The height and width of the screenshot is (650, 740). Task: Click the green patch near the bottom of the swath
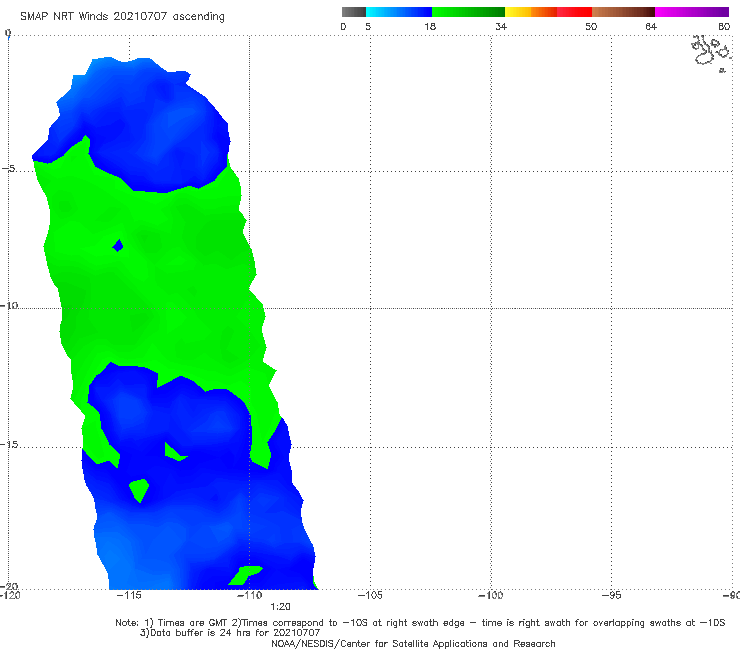(245, 575)
